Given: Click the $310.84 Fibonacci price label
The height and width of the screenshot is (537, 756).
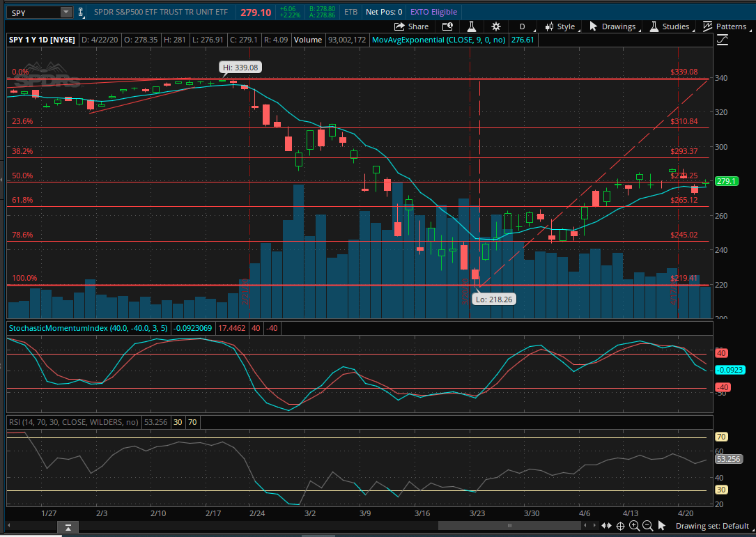Looking at the screenshot, I should pyautogui.click(x=684, y=121).
